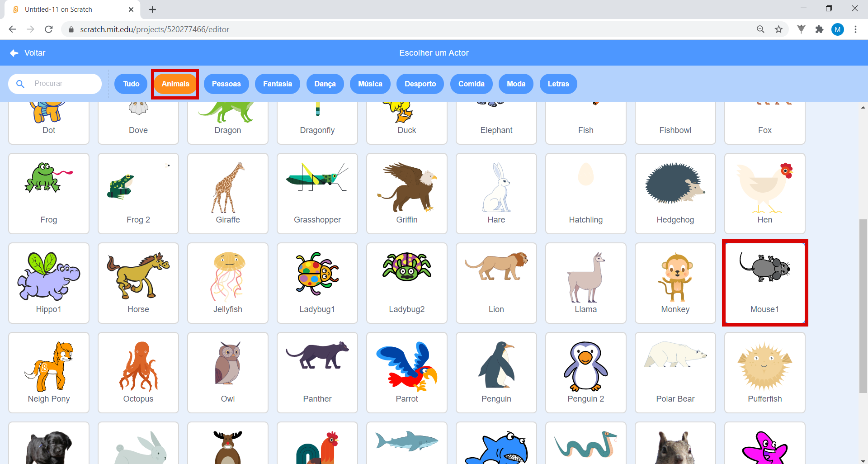Open the Chrome profile avatar
Screen dimensions: 868x464
coord(838,29)
